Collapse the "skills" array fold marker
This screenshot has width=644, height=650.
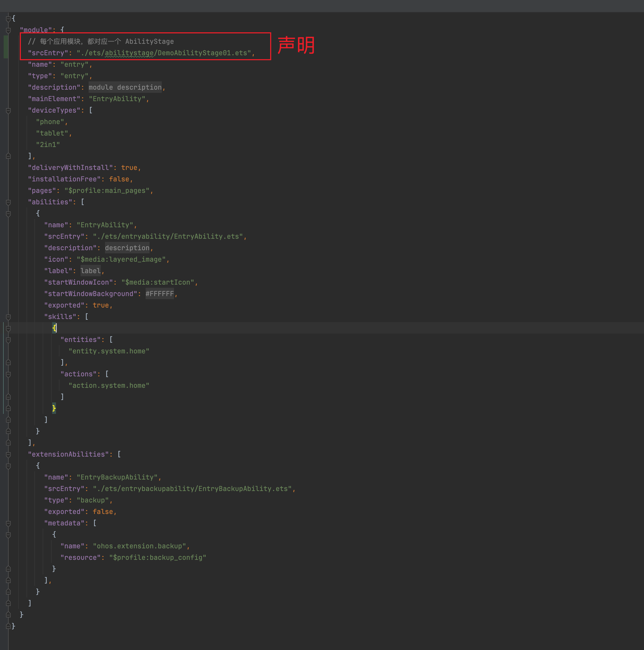tap(8, 317)
